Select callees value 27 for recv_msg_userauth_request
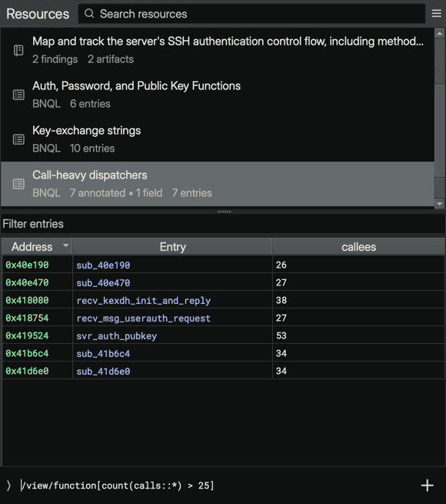This screenshot has width=446, height=504. pyautogui.click(x=281, y=318)
